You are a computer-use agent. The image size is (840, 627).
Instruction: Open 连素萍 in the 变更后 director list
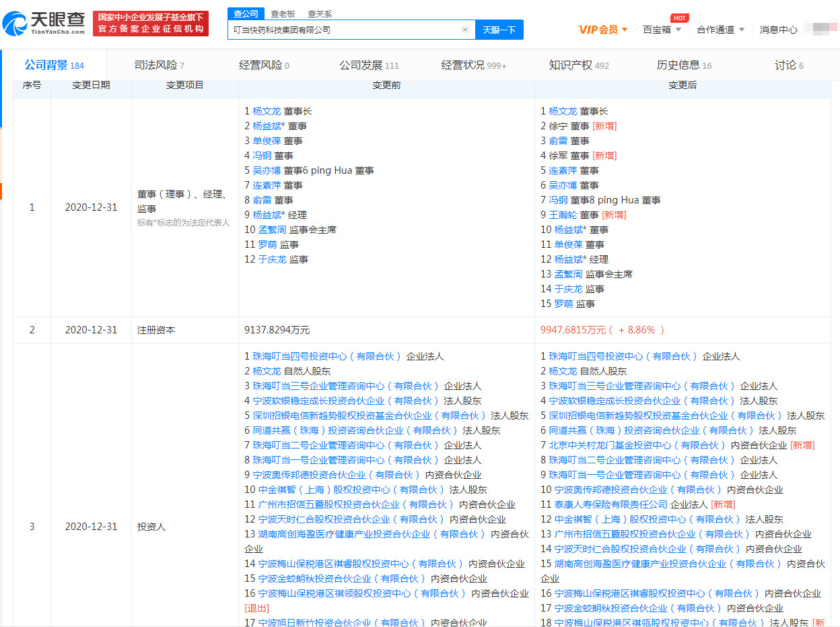tap(563, 170)
